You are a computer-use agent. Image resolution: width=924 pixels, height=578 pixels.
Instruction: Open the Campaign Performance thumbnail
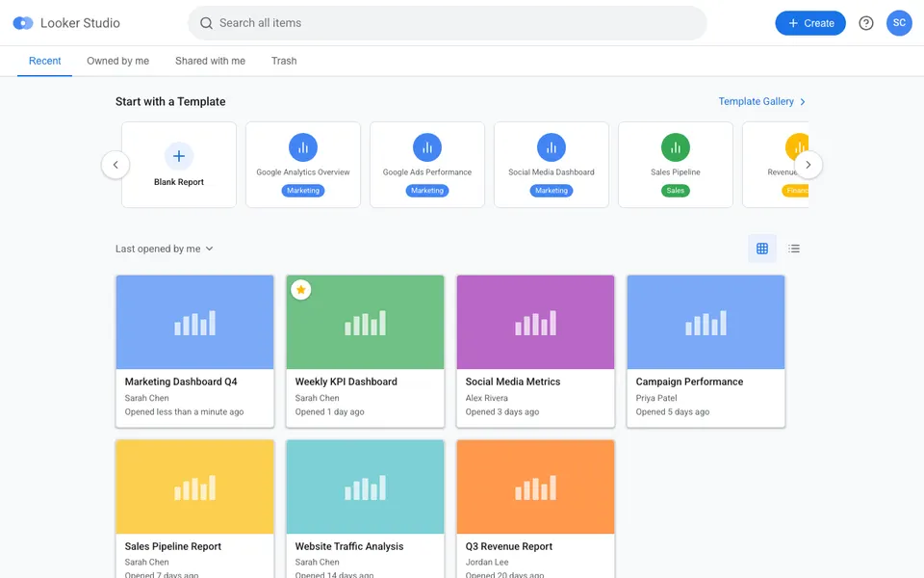pyautogui.click(x=706, y=322)
